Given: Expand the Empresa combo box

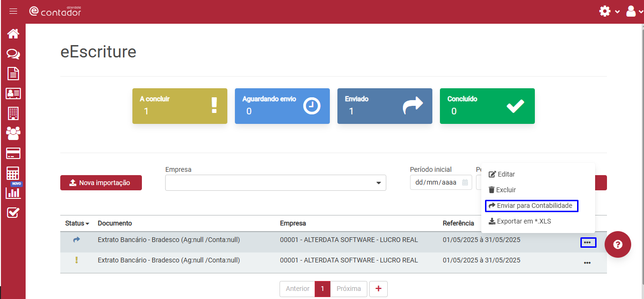Looking at the screenshot, I should pyautogui.click(x=275, y=183).
